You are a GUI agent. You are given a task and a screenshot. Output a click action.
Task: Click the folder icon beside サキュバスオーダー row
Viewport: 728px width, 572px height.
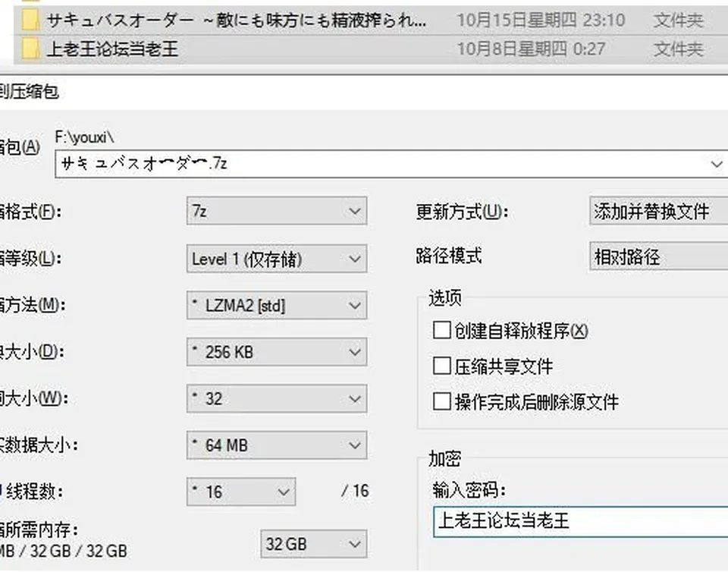click(x=30, y=20)
